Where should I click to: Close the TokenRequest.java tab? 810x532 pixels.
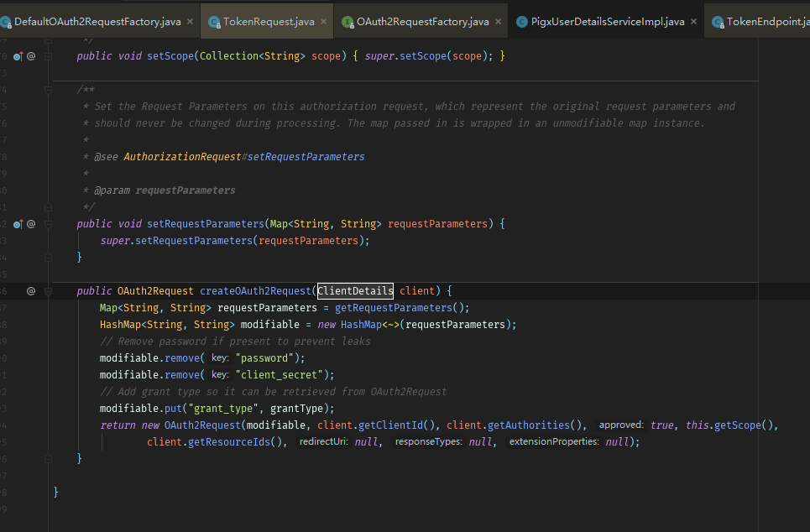[x=322, y=21]
